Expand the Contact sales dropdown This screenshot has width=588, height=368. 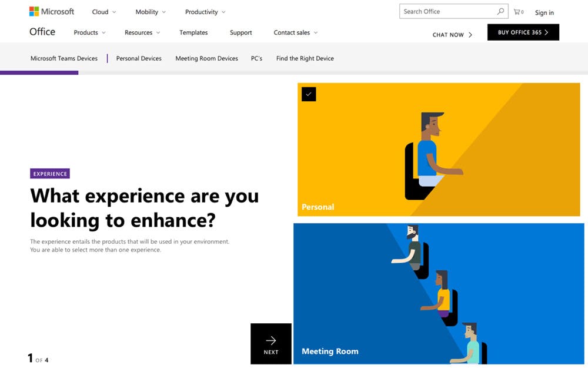pos(296,32)
